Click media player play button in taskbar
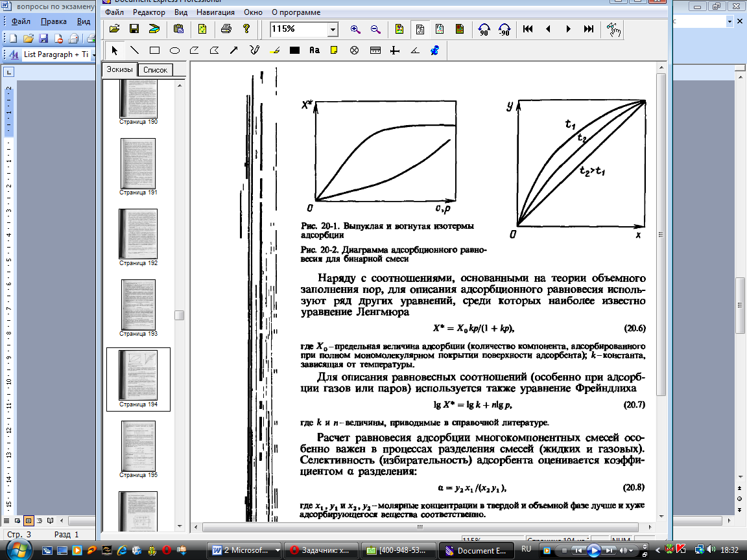Viewport: 747px width, 560px height. point(593,550)
